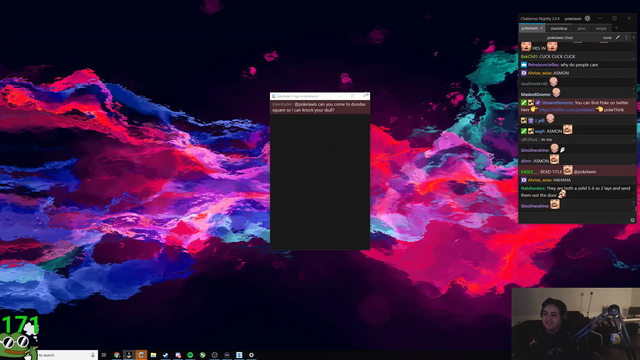Open the Chatterino taskbar icon
The image size is (640, 360).
[141, 355]
